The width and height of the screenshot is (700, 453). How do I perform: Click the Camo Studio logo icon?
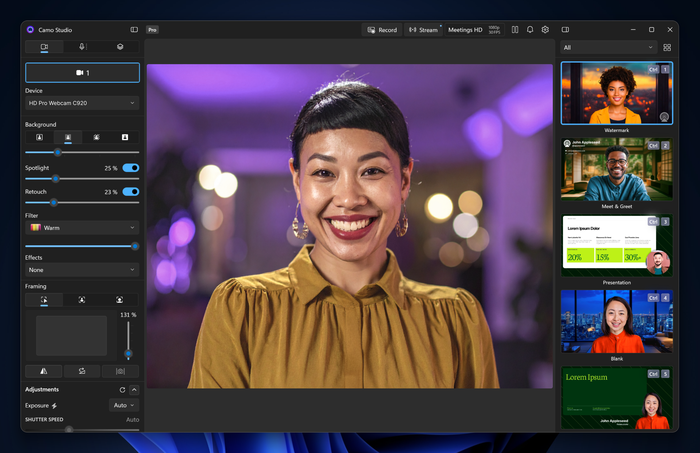click(x=30, y=30)
